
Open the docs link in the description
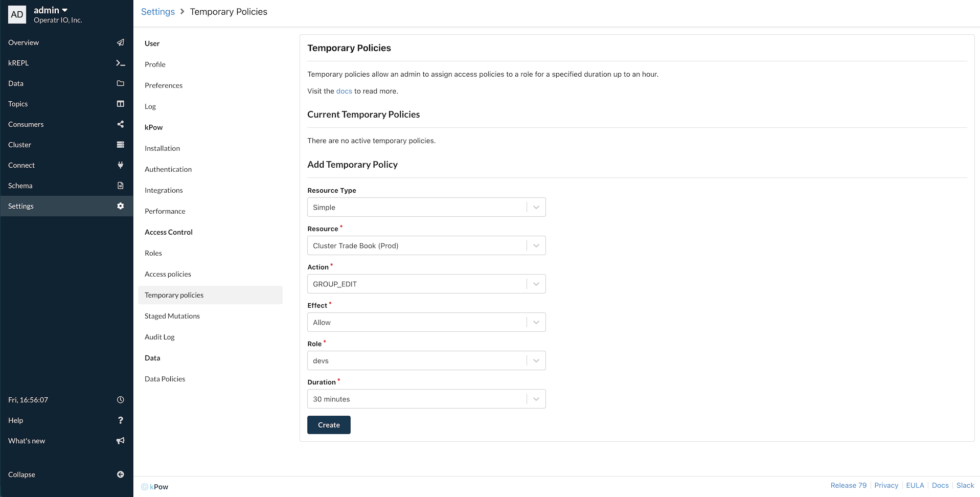(344, 91)
